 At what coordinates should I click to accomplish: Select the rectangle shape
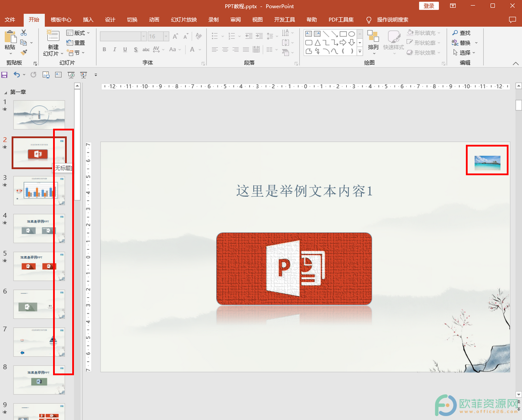(343, 33)
